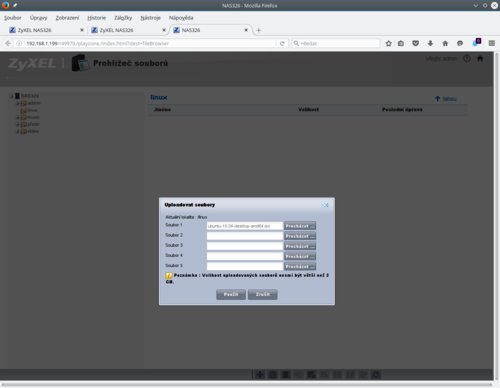Open the downloads arrow icon

click(430, 43)
